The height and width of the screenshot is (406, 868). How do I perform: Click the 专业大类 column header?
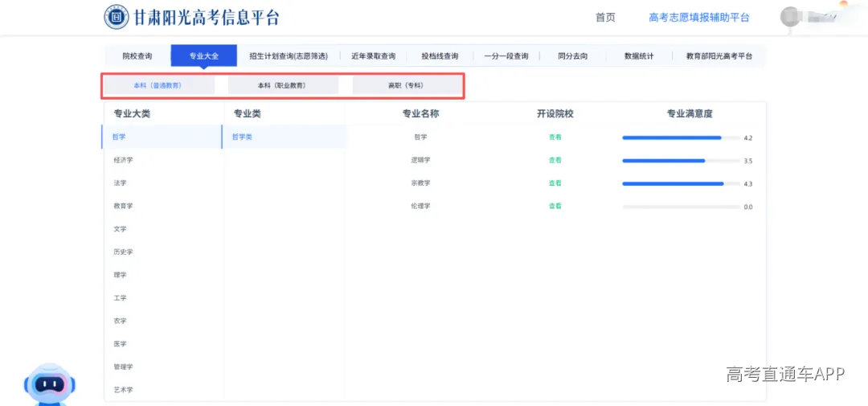(x=132, y=113)
